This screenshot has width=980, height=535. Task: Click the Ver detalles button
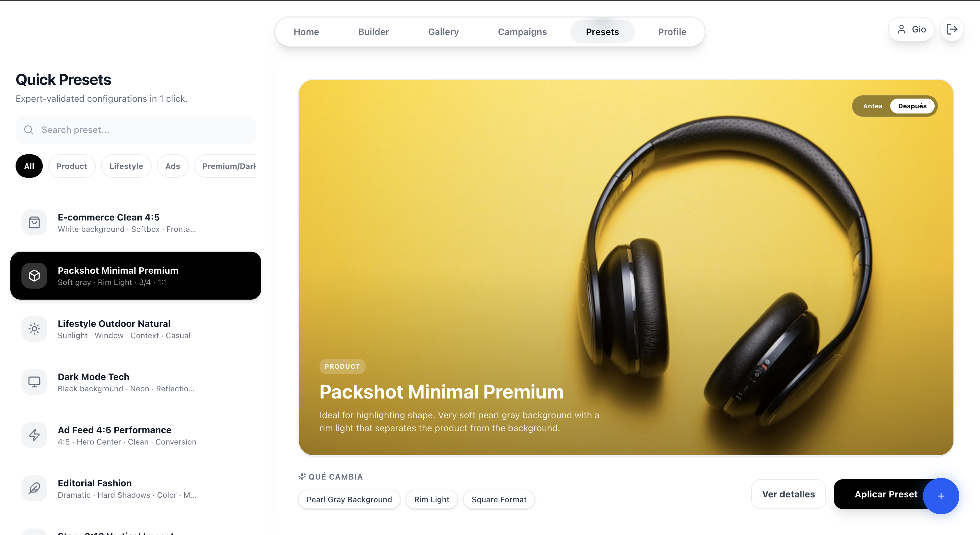788,494
